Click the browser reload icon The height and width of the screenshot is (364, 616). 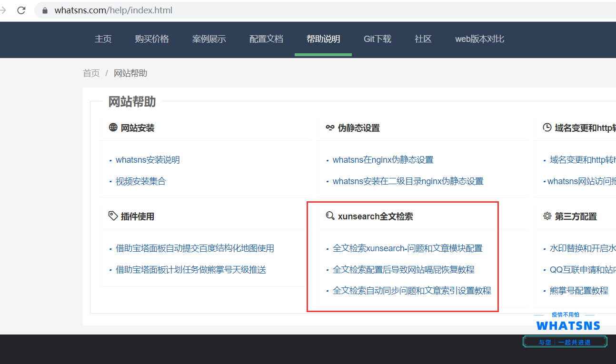coord(21,10)
